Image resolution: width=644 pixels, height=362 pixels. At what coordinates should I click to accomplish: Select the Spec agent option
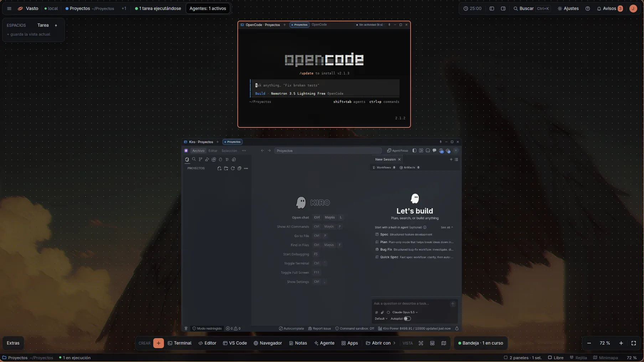pyautogui.click(x=414, y=235)
